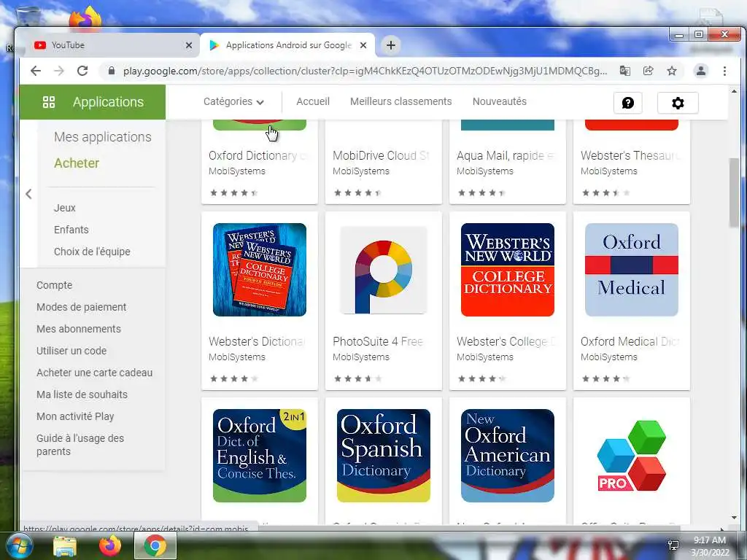This screenshot has height=560, width=747.
Task: Click Utiliser un code
Action: [71, 351]
